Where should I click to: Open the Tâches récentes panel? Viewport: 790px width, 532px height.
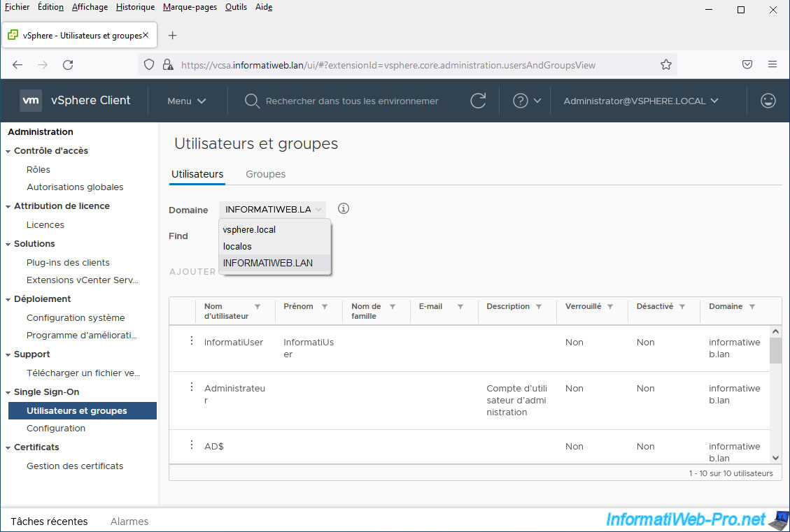50,522
